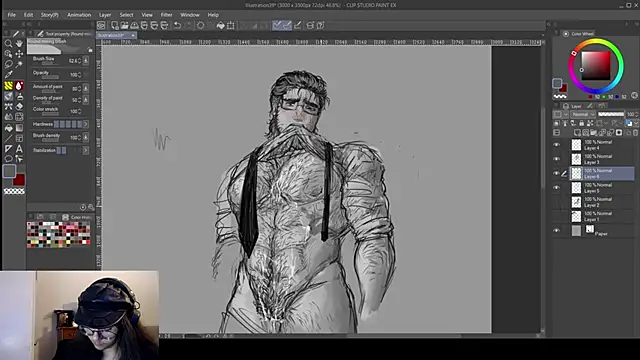Select the Figure line tool
Screen dimensions: 640x360
[x=8, y=138]
